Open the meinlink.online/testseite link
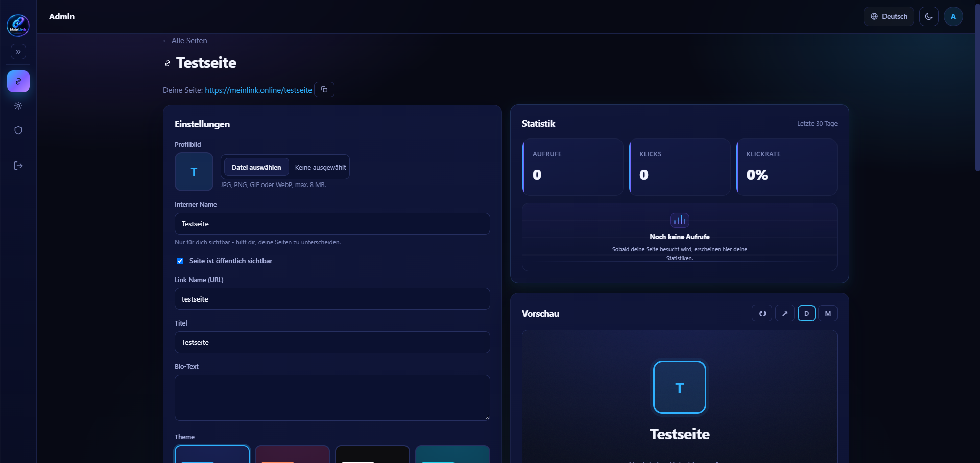 click(x=258, y=90)
